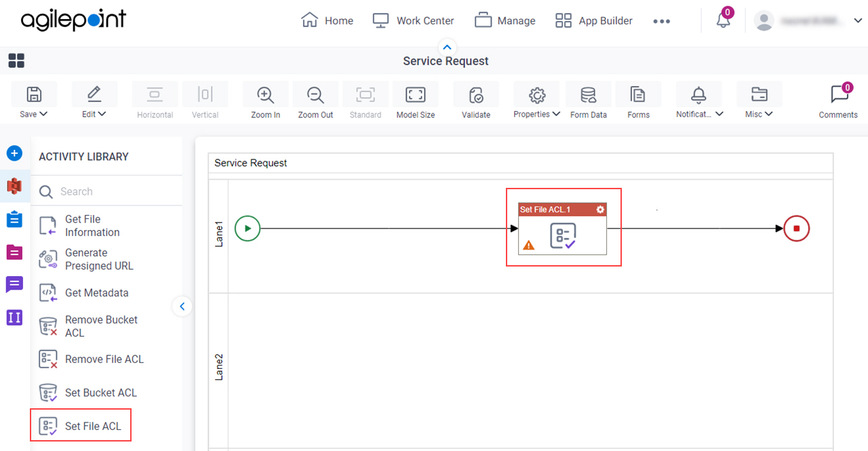Click the blue plus add icon in sidebar
Viewport: 868px width, 451px height.
point(14,153)
